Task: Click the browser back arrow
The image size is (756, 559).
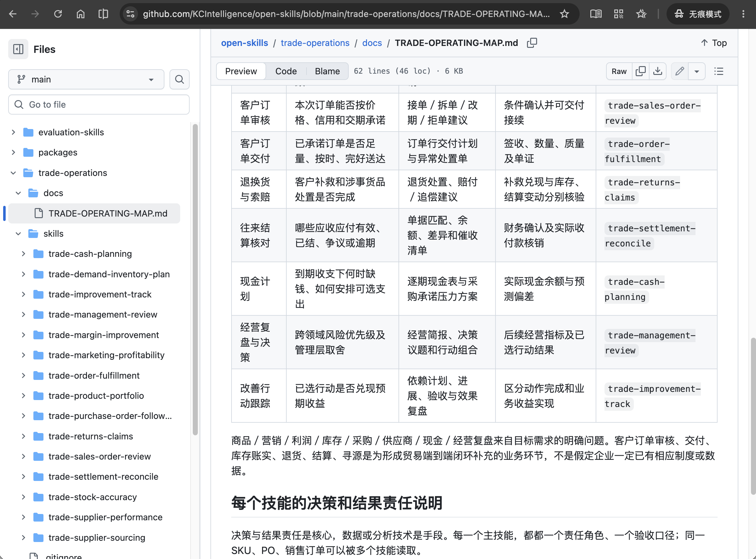Action: click(13, 14)
